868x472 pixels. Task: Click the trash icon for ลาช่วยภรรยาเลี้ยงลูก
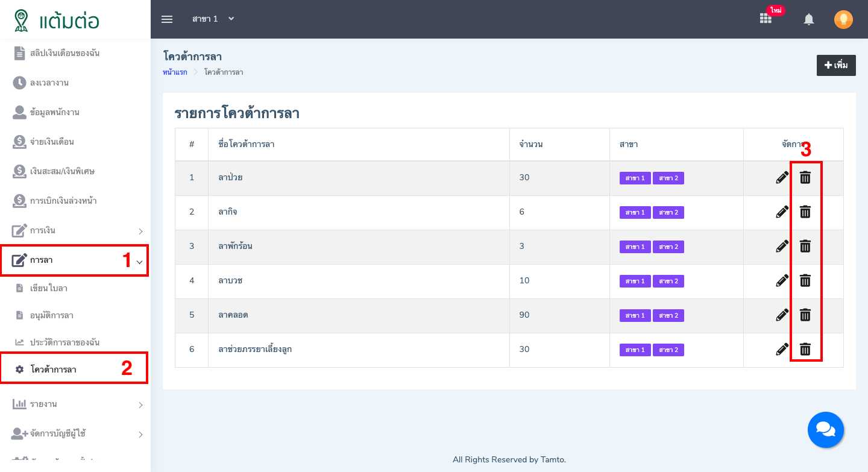(805, 349)
